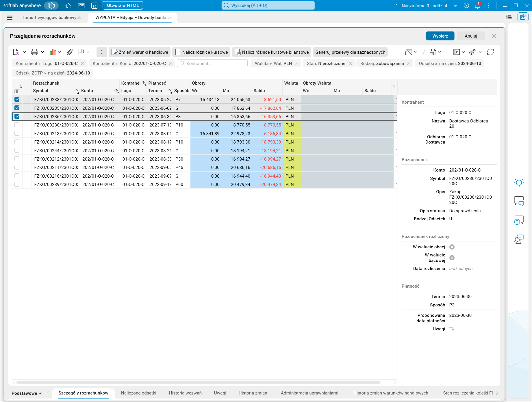Check the FZKO/00244 row checkbox
Viewport: 532px width, 402px height.
(x=17, y=150)
